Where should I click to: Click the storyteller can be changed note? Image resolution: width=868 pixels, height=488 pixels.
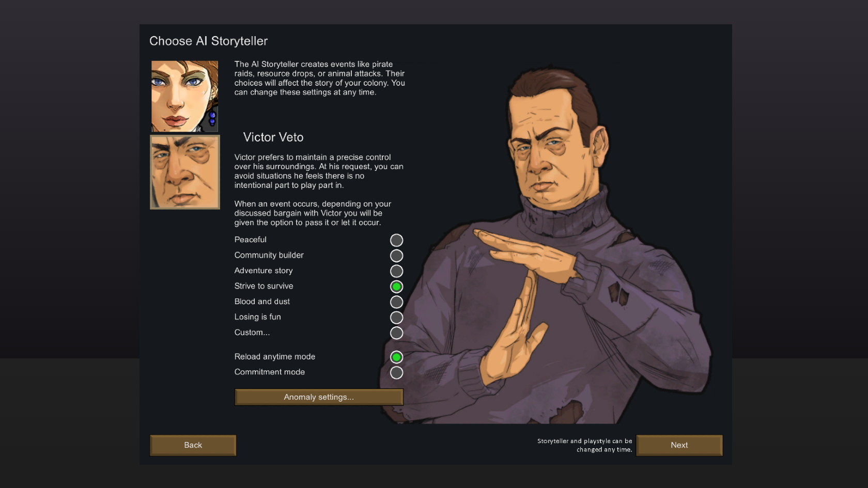(584, 445)
